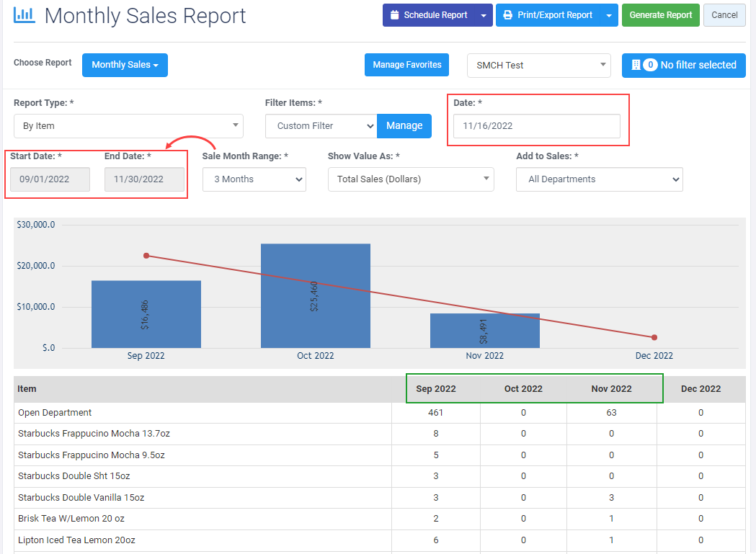Click Manage next to Custom Filter

click(404, 126)
